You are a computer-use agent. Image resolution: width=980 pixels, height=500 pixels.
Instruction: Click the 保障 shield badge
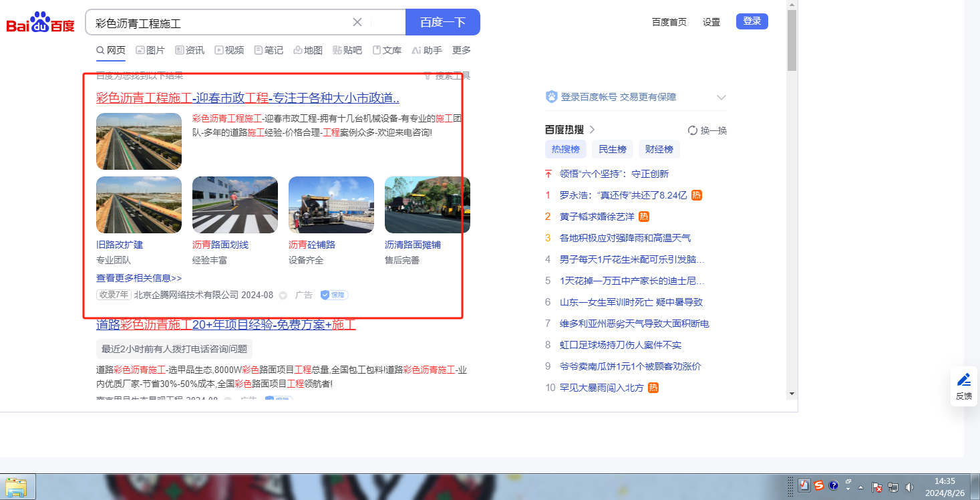pyautogui.click(x=334, y=295)
